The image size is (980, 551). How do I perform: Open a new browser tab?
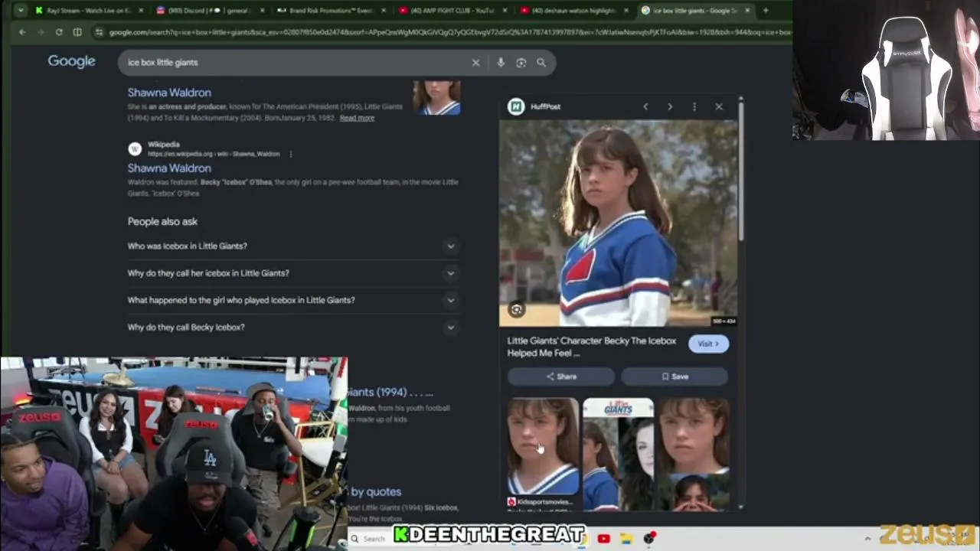(x=766, y=11)
